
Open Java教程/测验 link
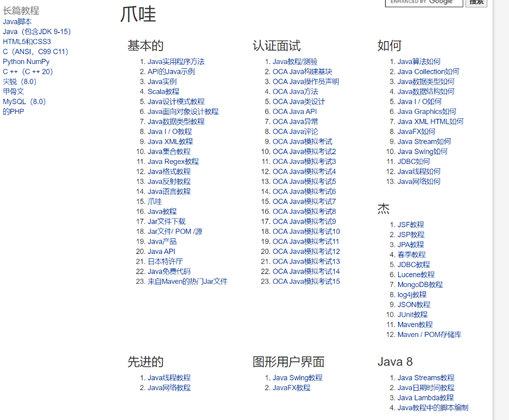[x=295, y=62]
